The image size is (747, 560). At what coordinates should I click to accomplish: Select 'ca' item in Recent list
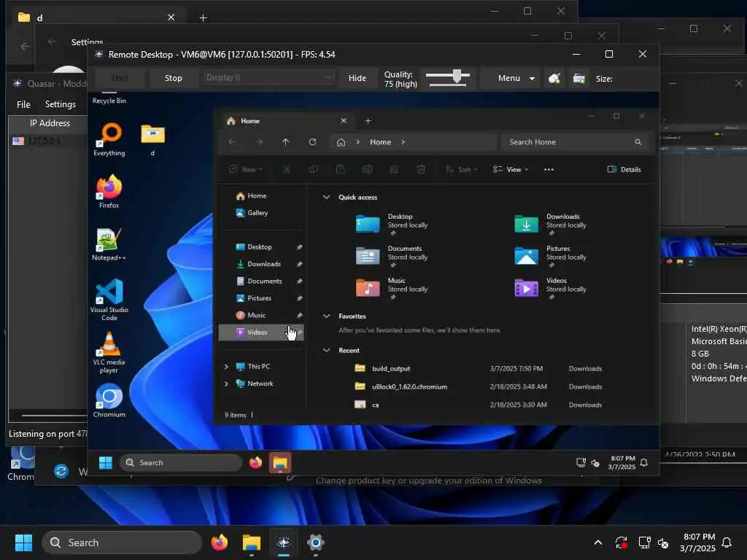pos(479,405)
